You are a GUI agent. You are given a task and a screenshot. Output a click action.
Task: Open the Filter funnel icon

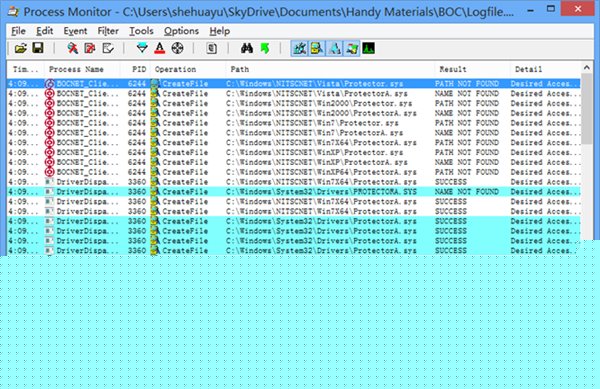pyautogui.click(x=142, y=49)
